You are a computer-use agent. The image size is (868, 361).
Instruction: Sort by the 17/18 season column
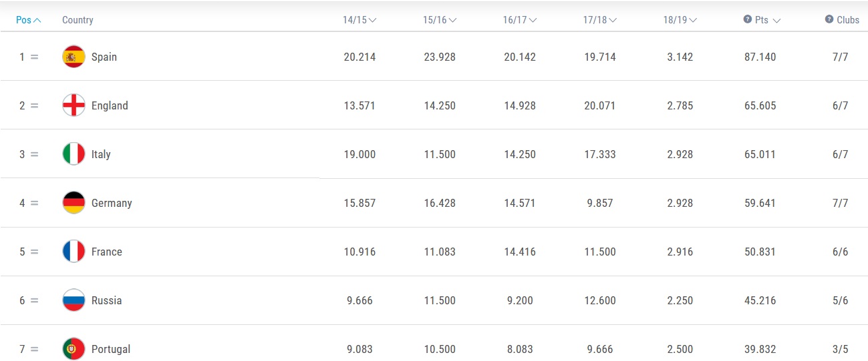tap(600, 20)
